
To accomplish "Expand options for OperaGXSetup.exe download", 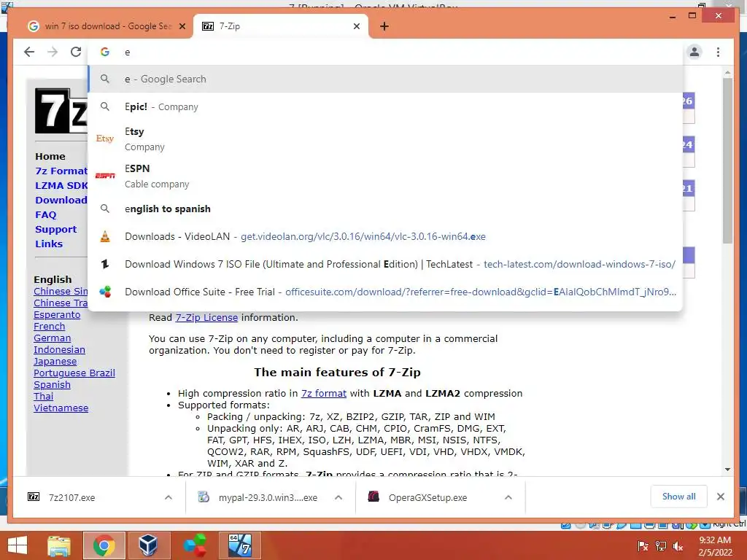I will click(x=508, y=497).
